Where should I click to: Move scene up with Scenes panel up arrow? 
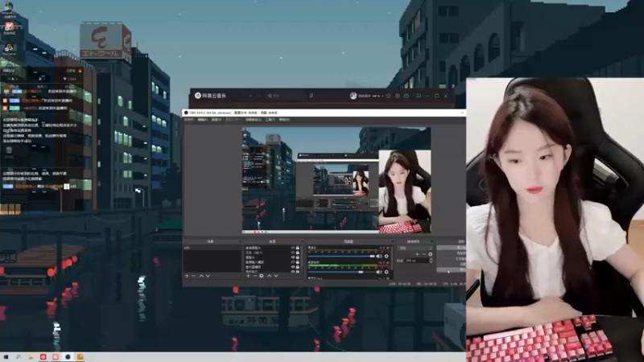point(201,276)
